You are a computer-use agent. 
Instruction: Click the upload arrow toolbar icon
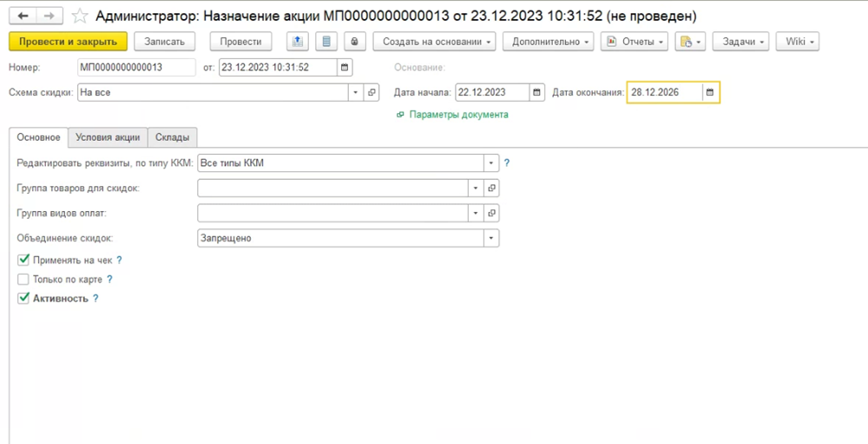point(297,42)
